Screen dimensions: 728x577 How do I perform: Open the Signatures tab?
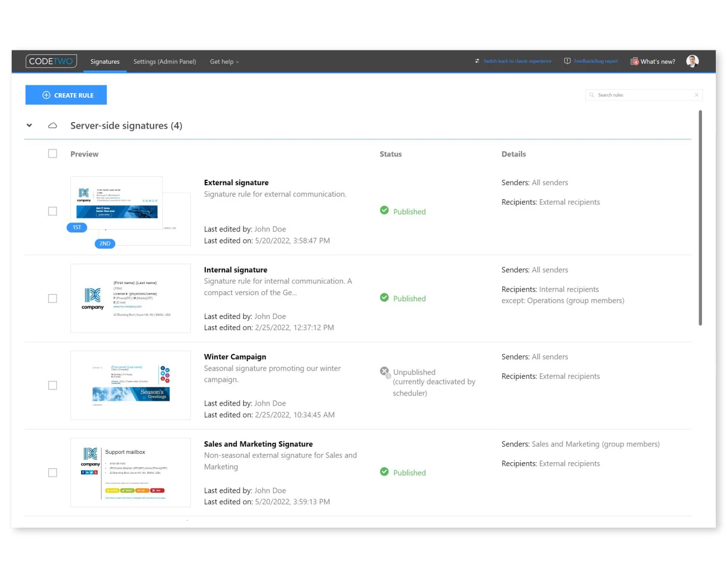[x=105, y=62]
